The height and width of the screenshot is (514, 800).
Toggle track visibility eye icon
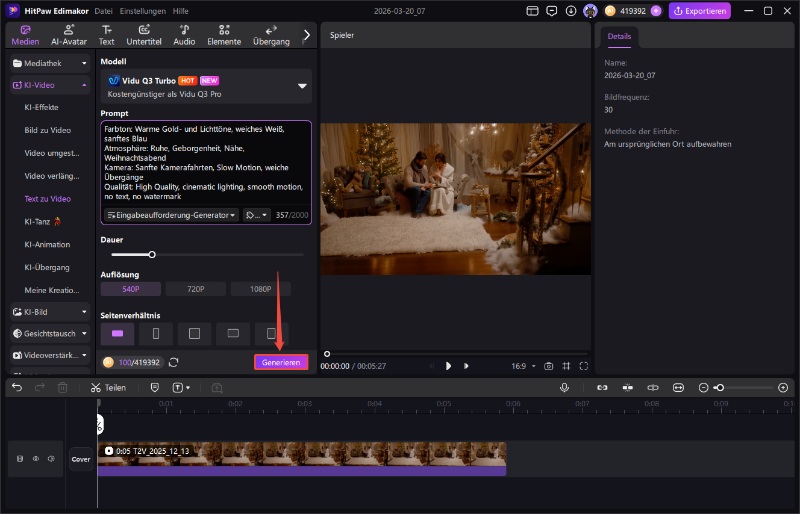[35, 459]
